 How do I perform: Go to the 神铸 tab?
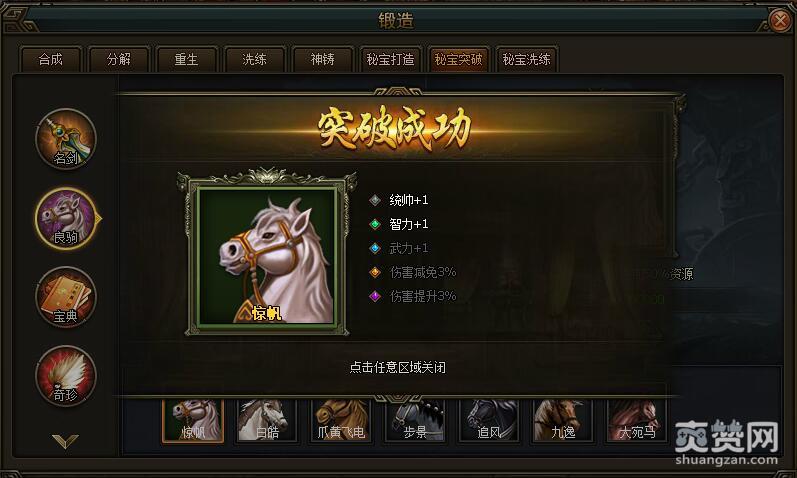click(323, 59)
